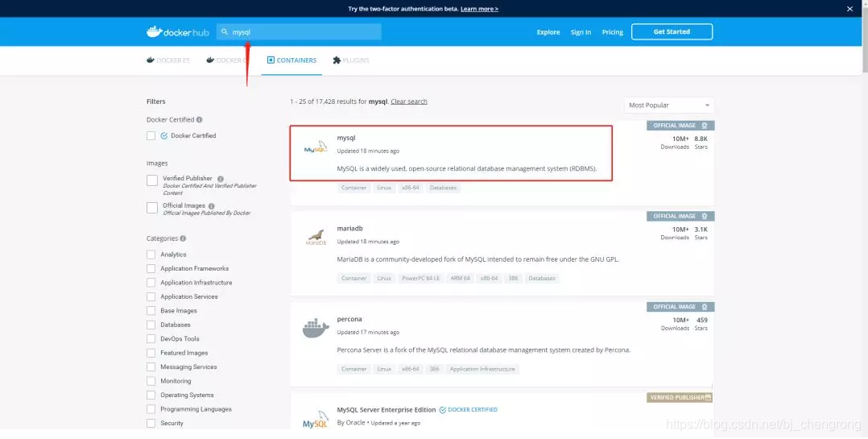This screenshot has width=868, height=439.
Task: Check the Operating Systems category
Action: click(151, 396)
